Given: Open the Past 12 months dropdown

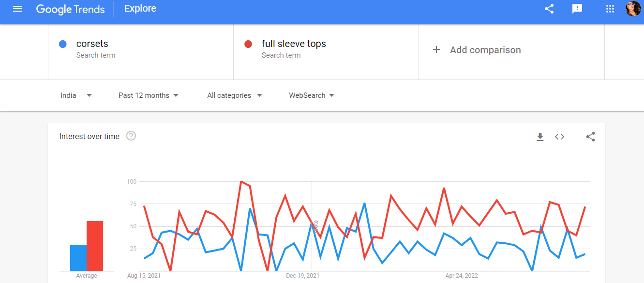Looking at the screenshot, I should 149,95.
